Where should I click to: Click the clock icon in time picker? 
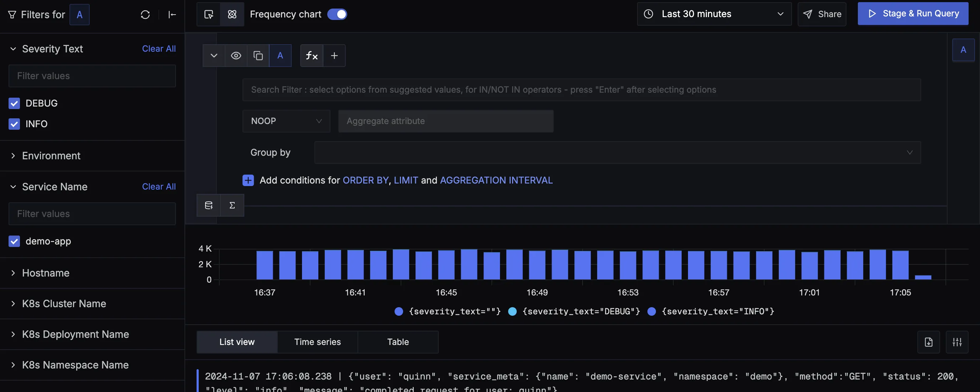[x=648, y=14]
